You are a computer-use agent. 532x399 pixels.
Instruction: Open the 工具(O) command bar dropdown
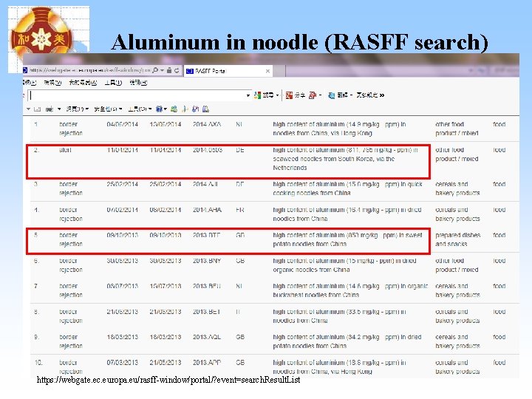tap(140, 109)
